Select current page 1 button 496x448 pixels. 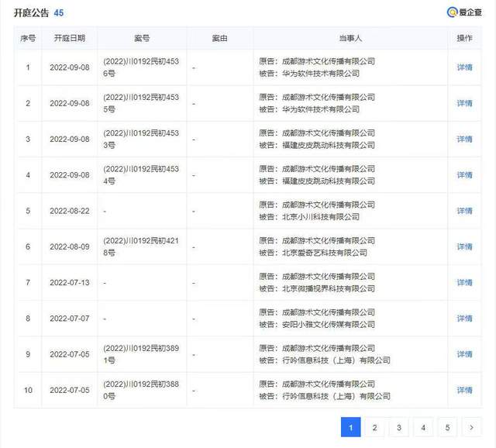[x=350, y=427]
